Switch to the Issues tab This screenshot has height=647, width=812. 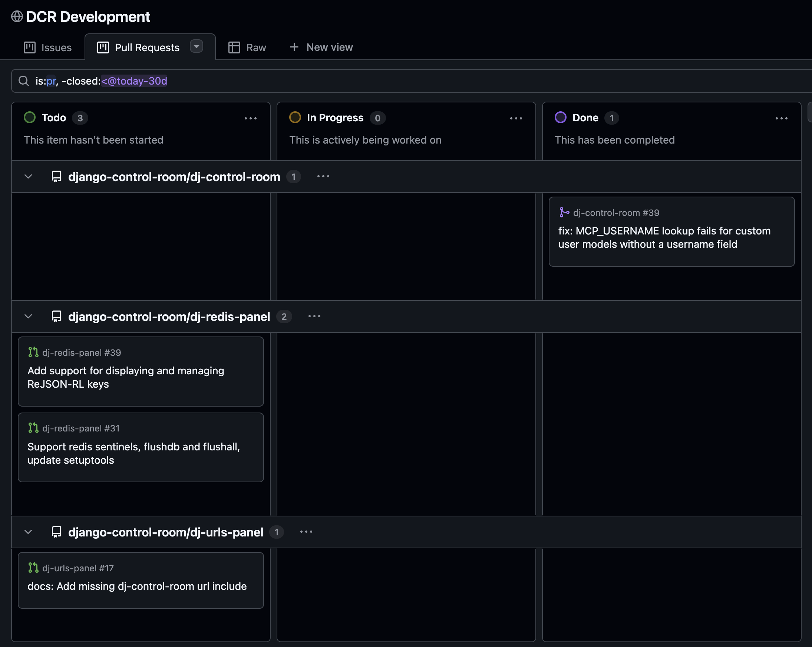(48, 47)
